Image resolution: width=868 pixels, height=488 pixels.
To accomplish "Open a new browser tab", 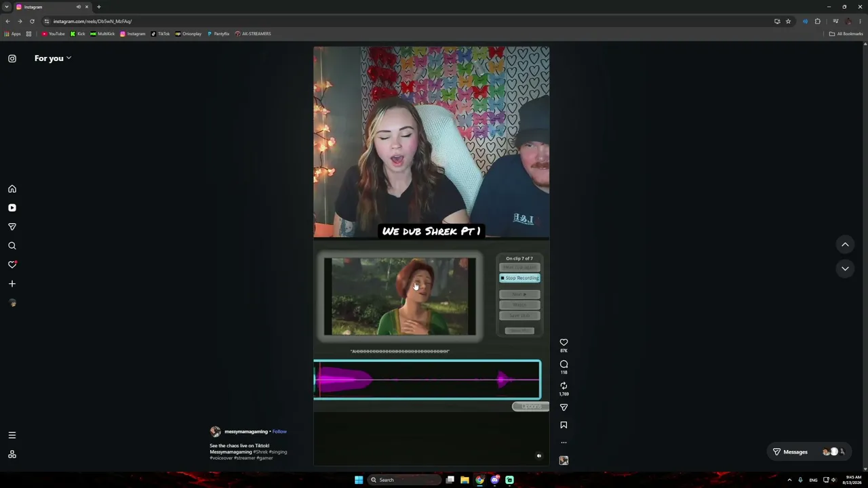I will [x=98, y=7].
